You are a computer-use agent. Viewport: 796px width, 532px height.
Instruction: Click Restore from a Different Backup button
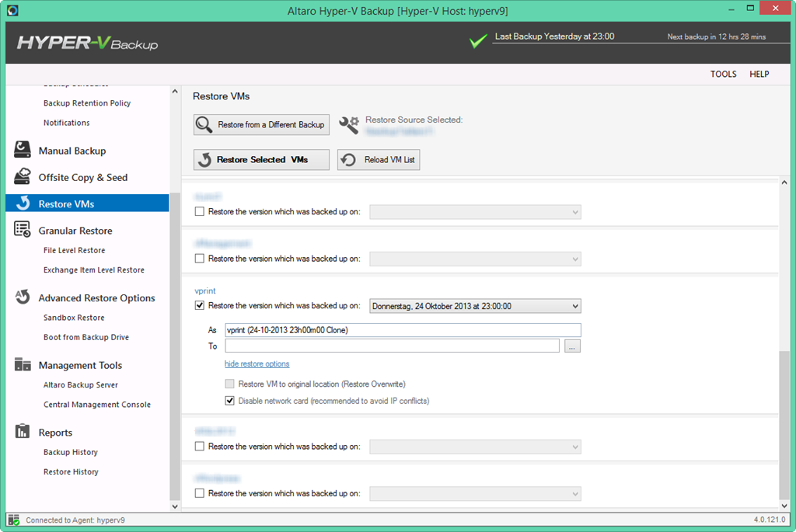(x=261, y=125)
